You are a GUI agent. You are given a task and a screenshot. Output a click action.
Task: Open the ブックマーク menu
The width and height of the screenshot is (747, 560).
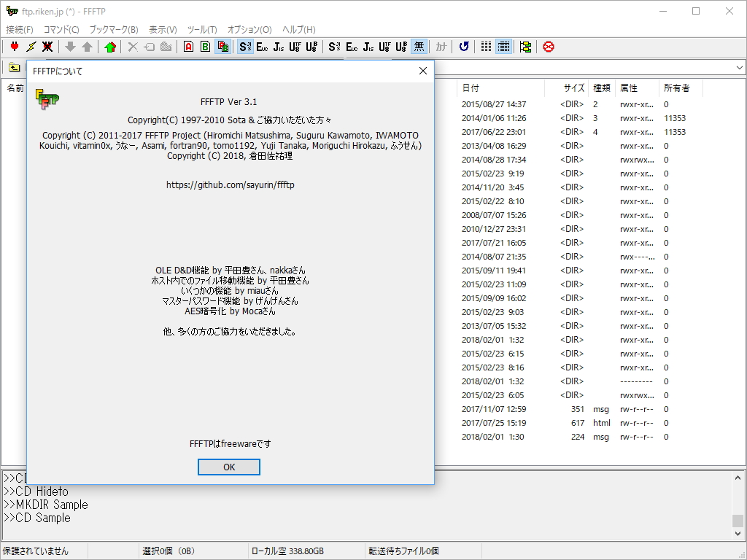tap(114, 30)
